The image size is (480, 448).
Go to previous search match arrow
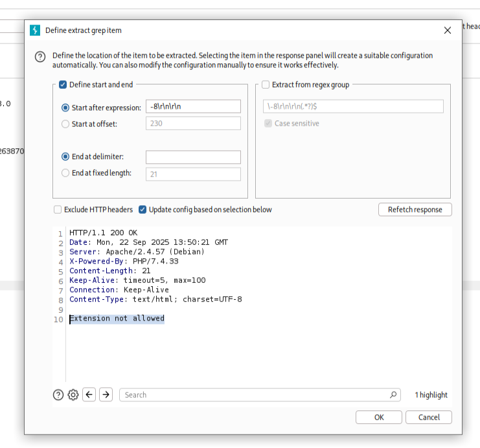coord(89,394)
